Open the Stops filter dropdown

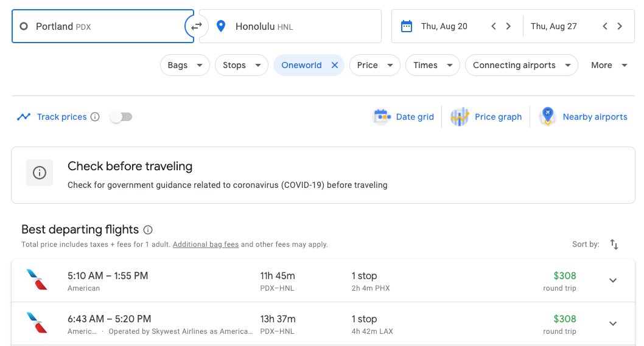[x=241, y=65]
